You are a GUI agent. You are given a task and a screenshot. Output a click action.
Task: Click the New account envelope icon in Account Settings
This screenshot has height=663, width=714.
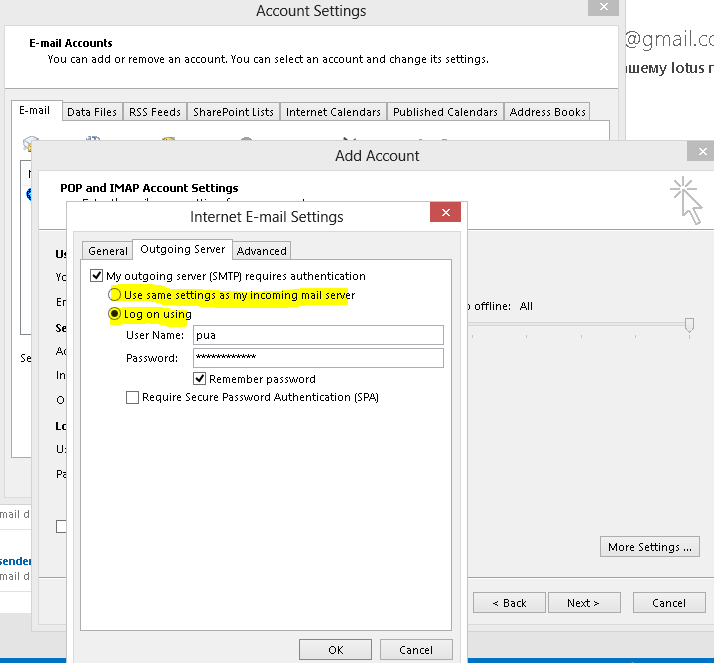click(x=30, y=143)
